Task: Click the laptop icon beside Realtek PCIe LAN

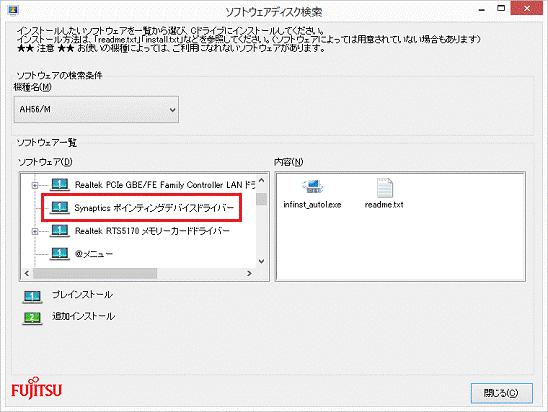Action: pos(59,185)
